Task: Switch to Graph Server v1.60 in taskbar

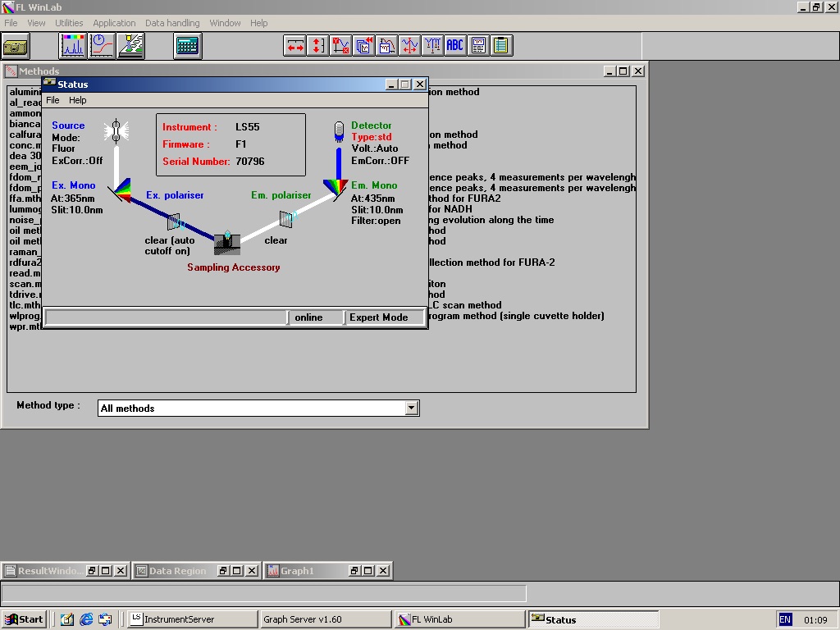Action: (x=325, y=619)
